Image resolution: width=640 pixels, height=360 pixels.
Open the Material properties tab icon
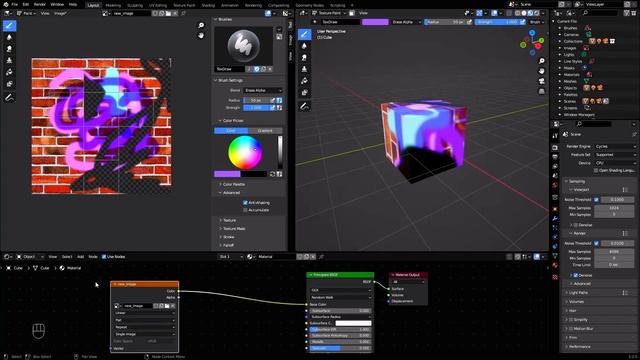click(x=555, y=265)
